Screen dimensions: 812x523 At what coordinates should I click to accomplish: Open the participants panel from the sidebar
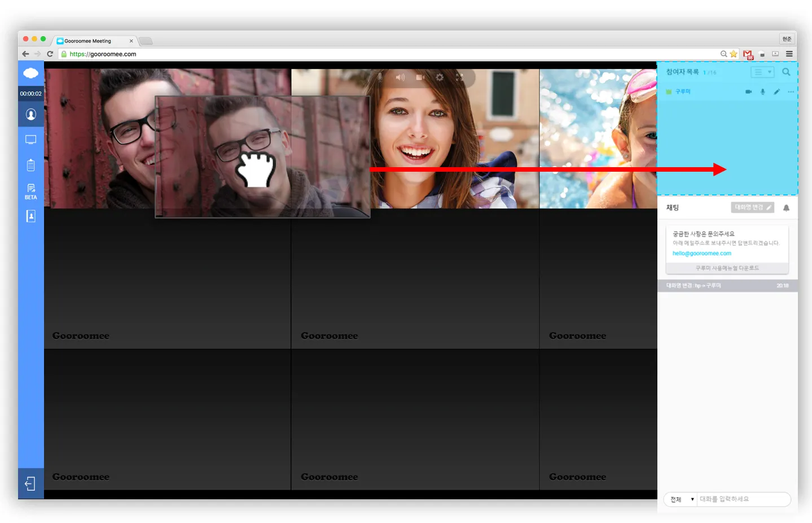point(30,115)
